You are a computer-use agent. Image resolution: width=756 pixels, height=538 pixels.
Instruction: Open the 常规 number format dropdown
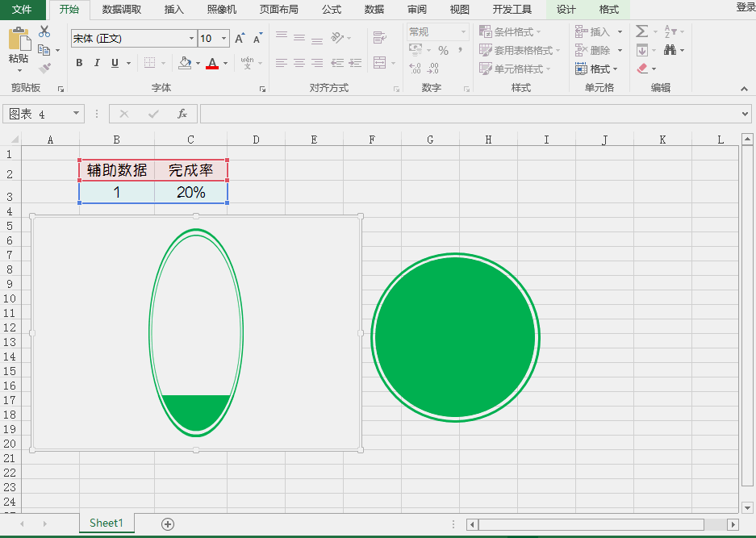pyautogui.click(x=463, y=31)
